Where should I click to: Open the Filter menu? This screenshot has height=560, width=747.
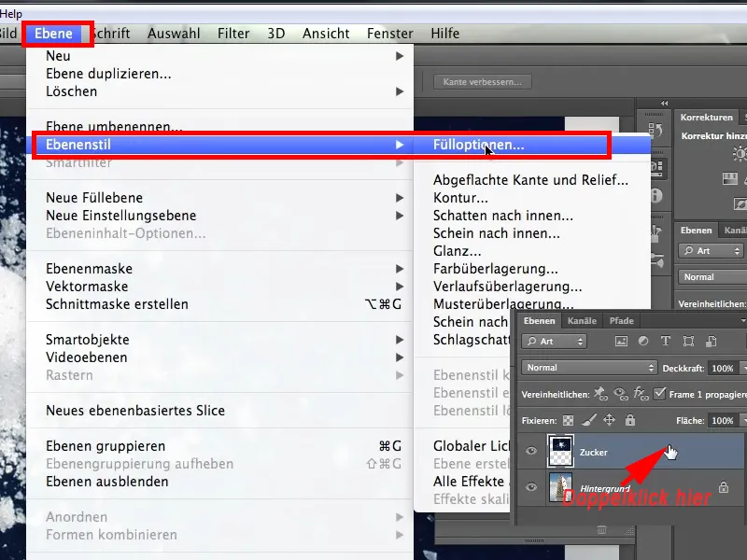pos(233,34)
